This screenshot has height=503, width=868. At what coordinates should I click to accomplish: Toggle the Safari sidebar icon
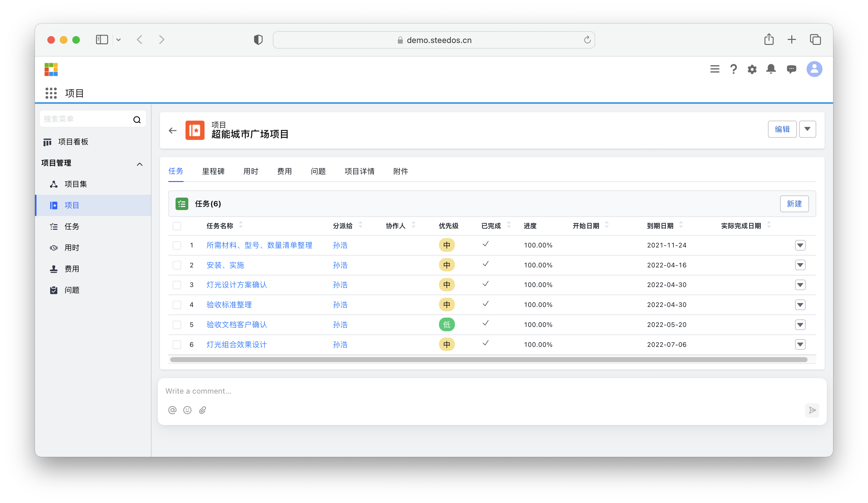pyautogui.click(x=102, y=40)
